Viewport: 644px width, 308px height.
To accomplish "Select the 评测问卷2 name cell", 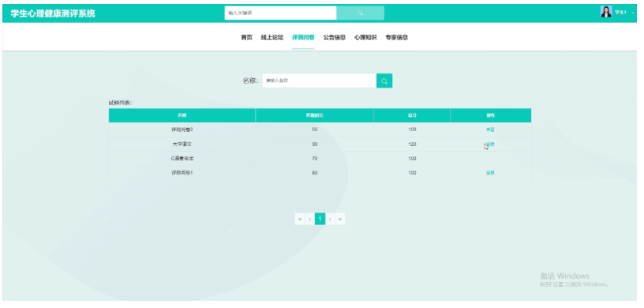I will pyautogui.click(x=182, y=130).
